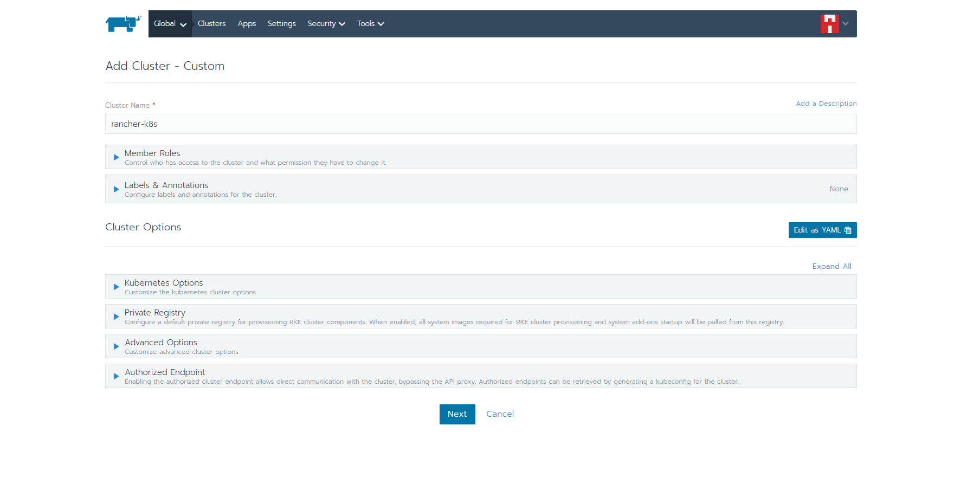This screenshot has height=484, width=980.
Task: Click the clipboard icon in Edit as YAML
Action: click(x=848, y=230)
